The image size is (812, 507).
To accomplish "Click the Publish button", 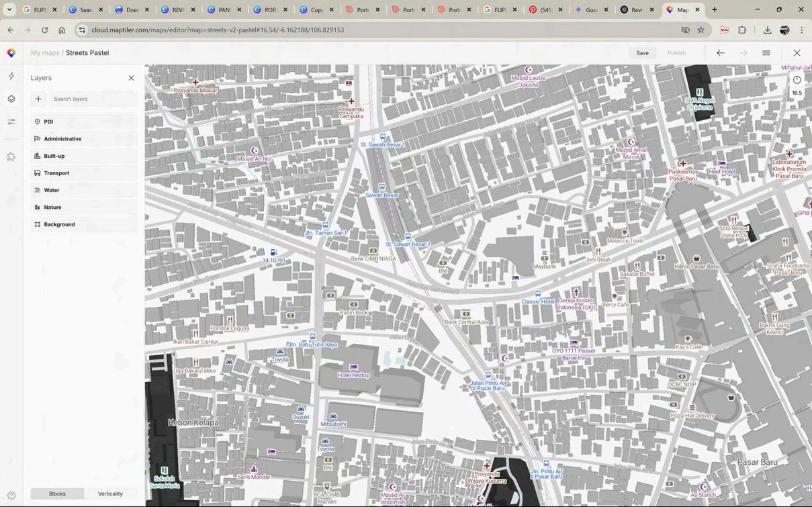I will 676,53.
